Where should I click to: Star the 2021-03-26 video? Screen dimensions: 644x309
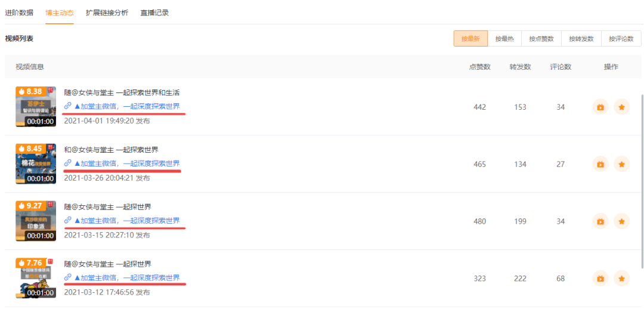pyautogui.click(x=621, y=164)
